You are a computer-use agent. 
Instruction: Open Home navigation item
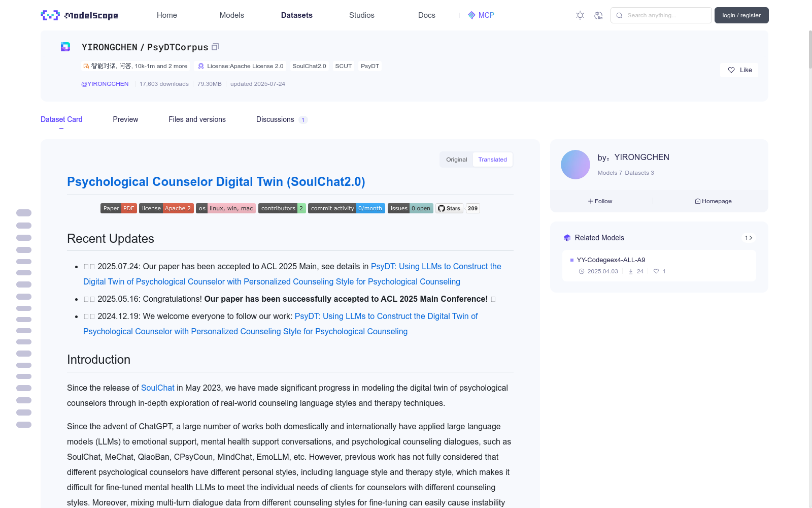tap(167, 15)
